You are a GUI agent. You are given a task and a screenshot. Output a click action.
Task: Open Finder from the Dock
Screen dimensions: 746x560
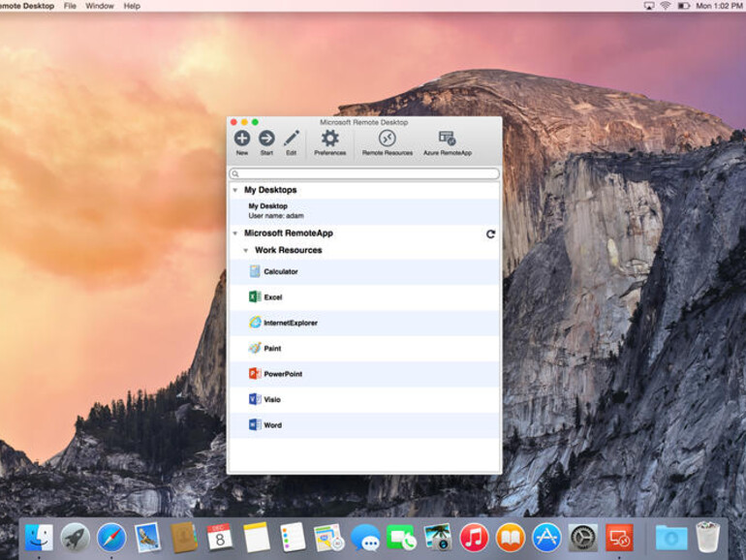39,538
